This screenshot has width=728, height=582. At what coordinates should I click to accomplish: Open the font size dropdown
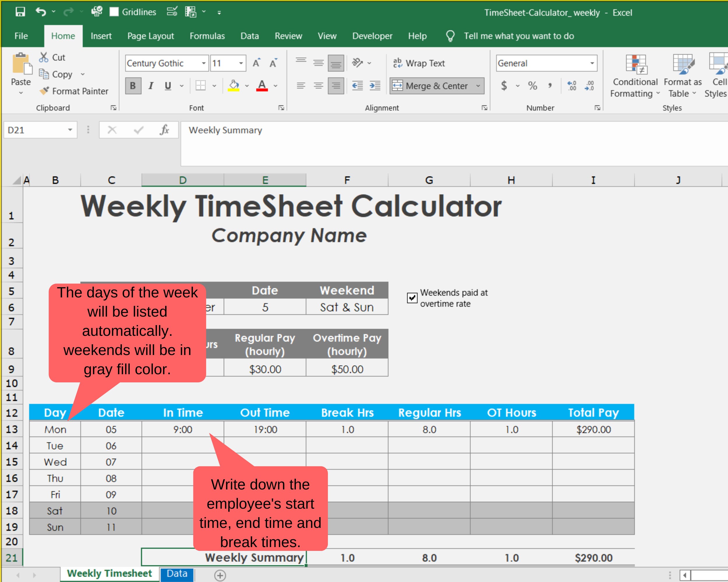(x=241, y=63)
